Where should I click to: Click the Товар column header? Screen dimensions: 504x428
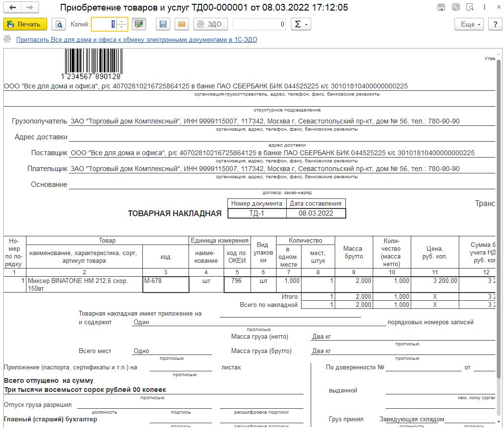(x=107, y=241)
